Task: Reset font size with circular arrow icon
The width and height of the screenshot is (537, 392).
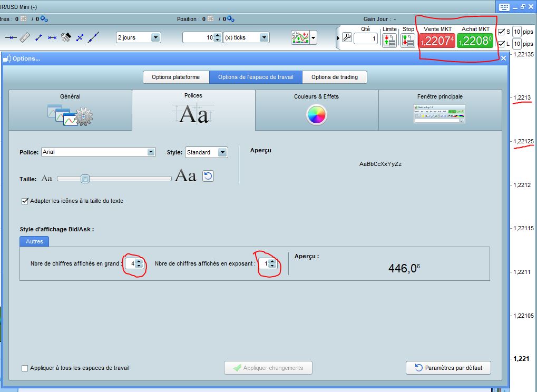Action: click(208, 176)
